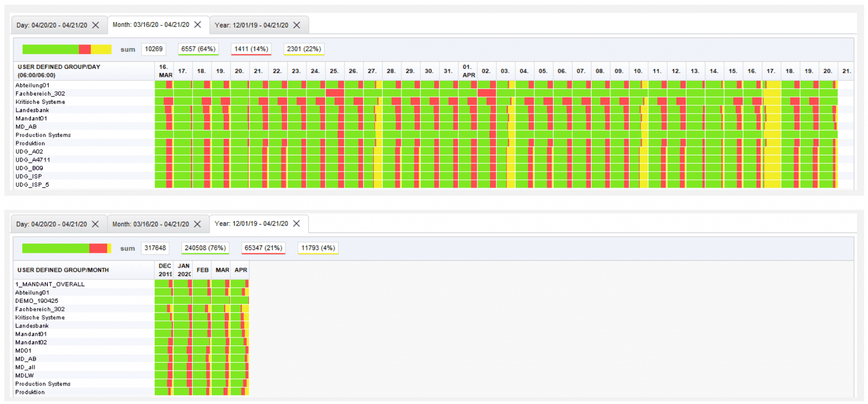868x404 pixels.
Task: Select the Year tab in top panel
Action: 252,25
